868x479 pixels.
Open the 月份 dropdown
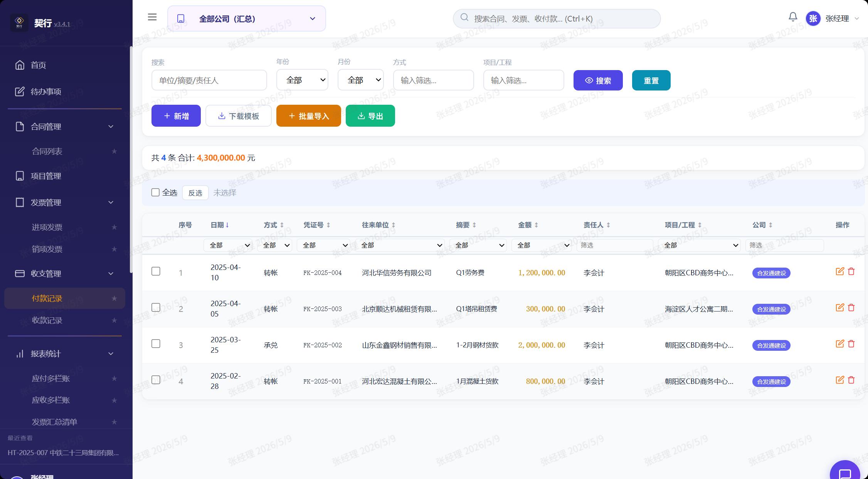coord(360,80)
